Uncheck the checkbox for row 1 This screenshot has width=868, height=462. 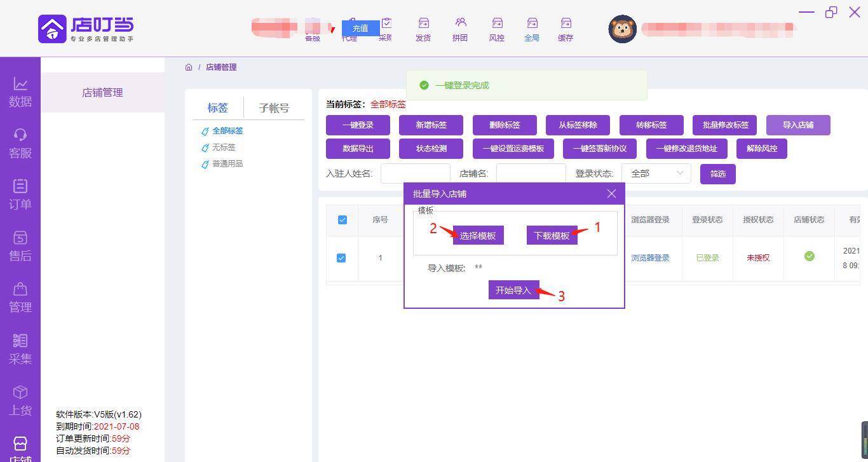(x=341, y=258)
